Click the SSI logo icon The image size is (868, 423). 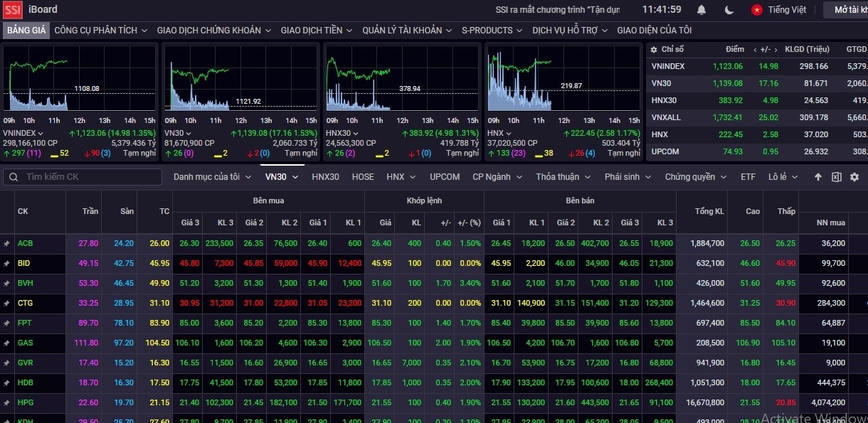pyautogui.click(x=13, y=10)
